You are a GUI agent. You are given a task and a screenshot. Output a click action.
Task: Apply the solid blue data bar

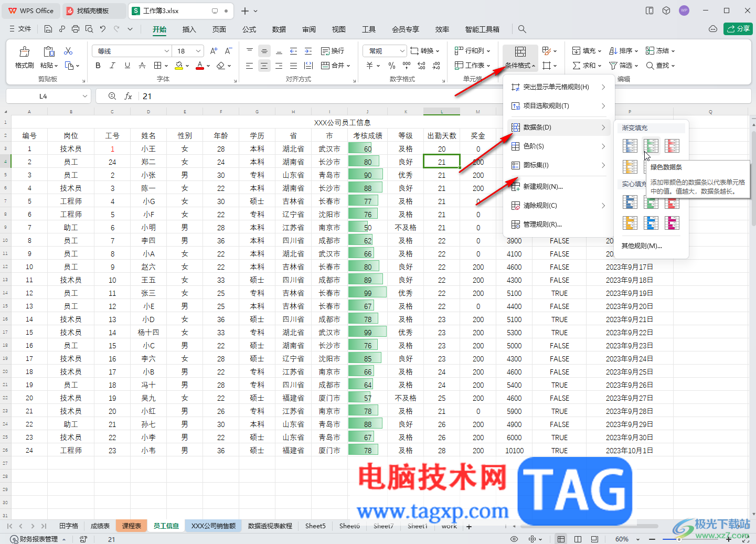[630, 201]
